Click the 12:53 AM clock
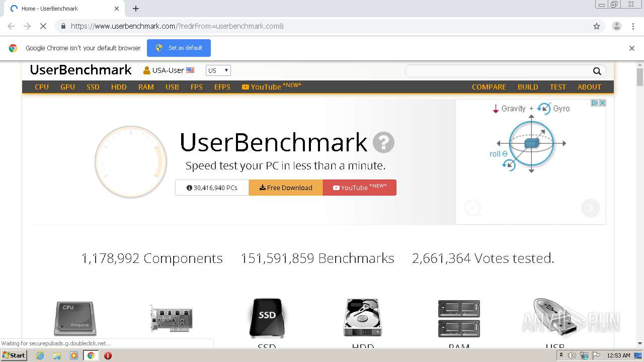The width and height of the screenshot is (644, 362). tap(618, 355)
